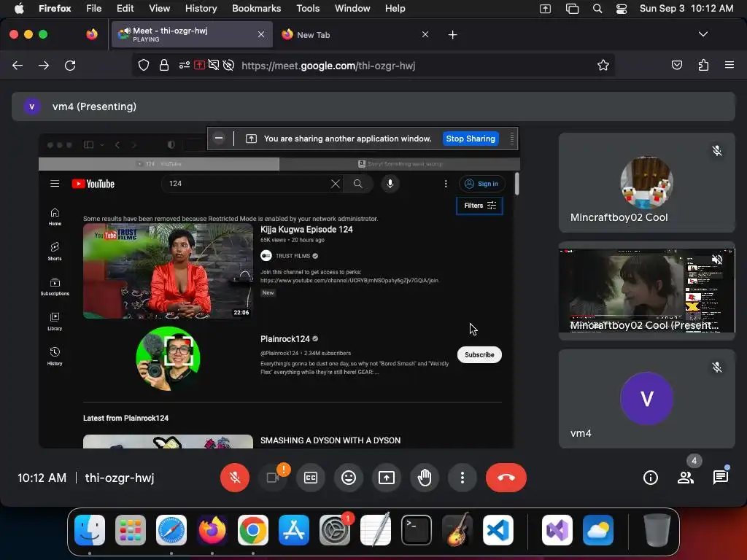Image resolution: width=747 pixels, height=560 pixels.
Task: Open the screen sharing indicator in address bar
Action: (x=199, y=65)
